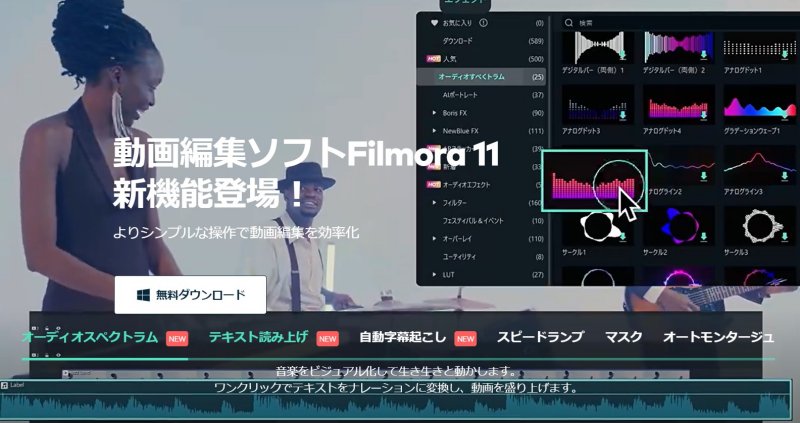Select the 人気 category

coord(449,59)
